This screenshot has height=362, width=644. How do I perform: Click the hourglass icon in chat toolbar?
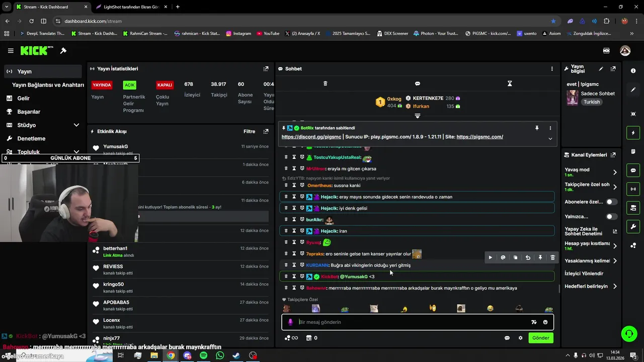point(510,83)
